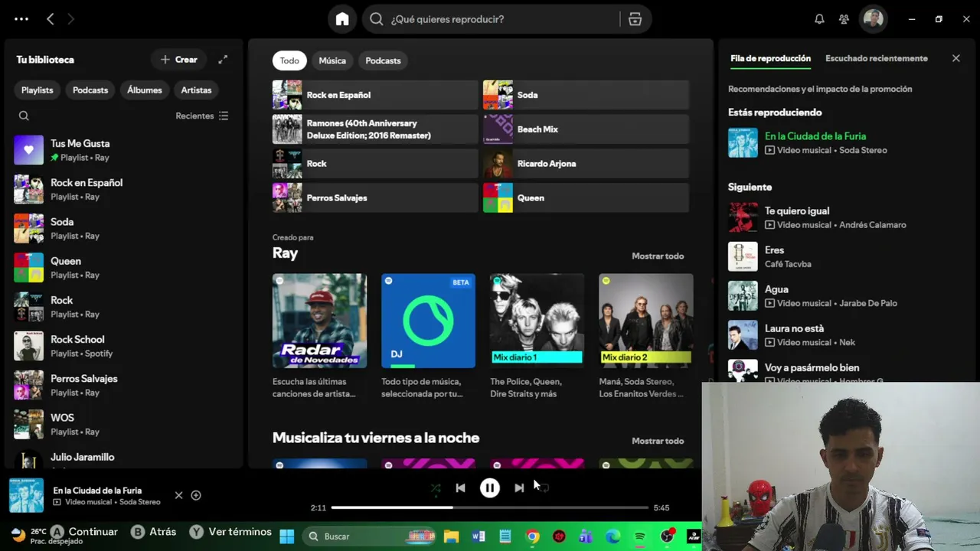Screen dimensions: 980x551
Task: Click the Soda Stereo artist link in player bar
Action: (140, 502)
